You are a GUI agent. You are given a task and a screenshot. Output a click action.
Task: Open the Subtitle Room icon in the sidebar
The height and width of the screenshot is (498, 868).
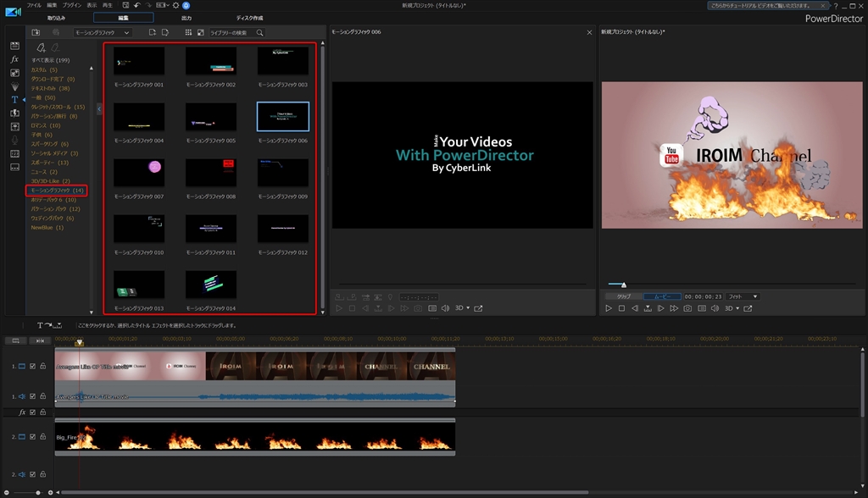[x=15, y=167]
